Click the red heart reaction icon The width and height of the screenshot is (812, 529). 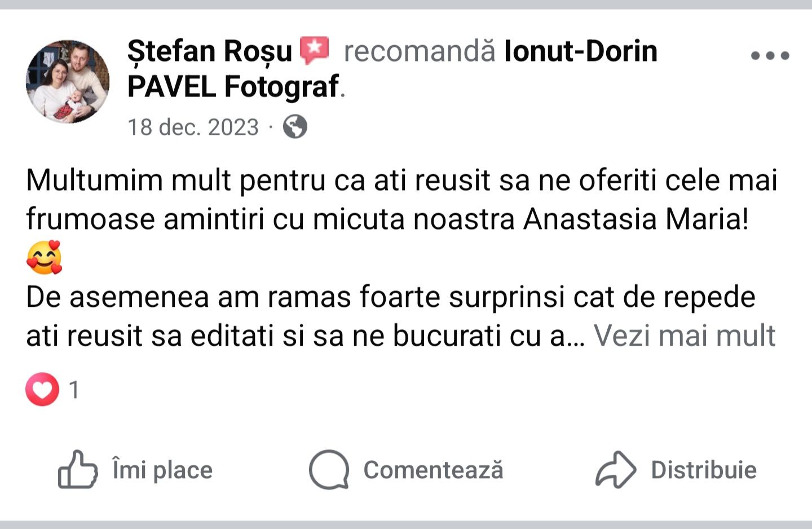click(x=42, y=390)
